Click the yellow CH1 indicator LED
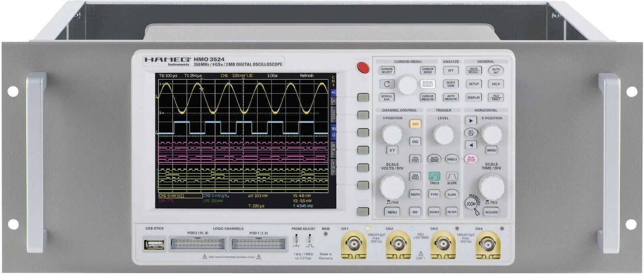644x275 pixels. click(x=367, y=229)
